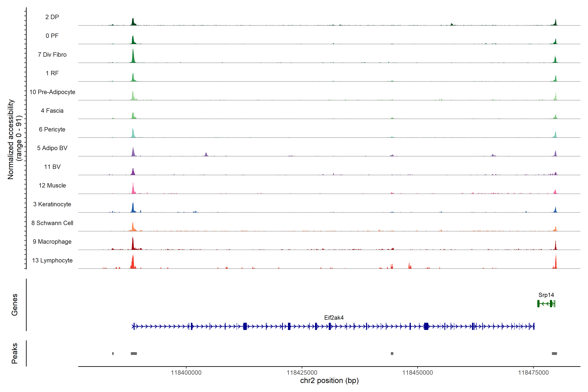This screenshot has height=392, width=588.
Task: Click the Eif2ak4 gene label
Action: 334,318
